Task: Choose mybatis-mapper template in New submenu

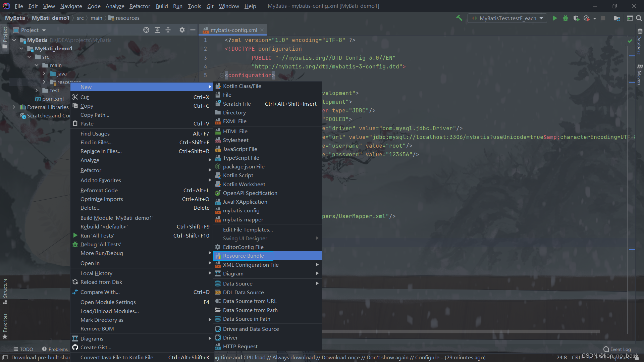Action: point(267,219)
